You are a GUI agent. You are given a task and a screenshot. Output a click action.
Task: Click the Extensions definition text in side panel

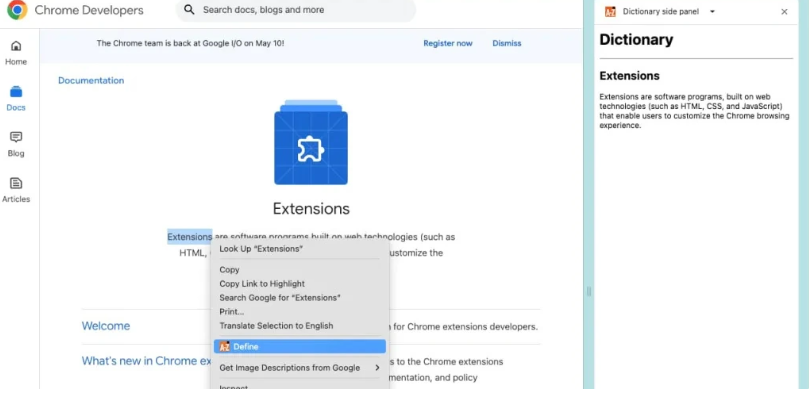[x=694, y=111]
